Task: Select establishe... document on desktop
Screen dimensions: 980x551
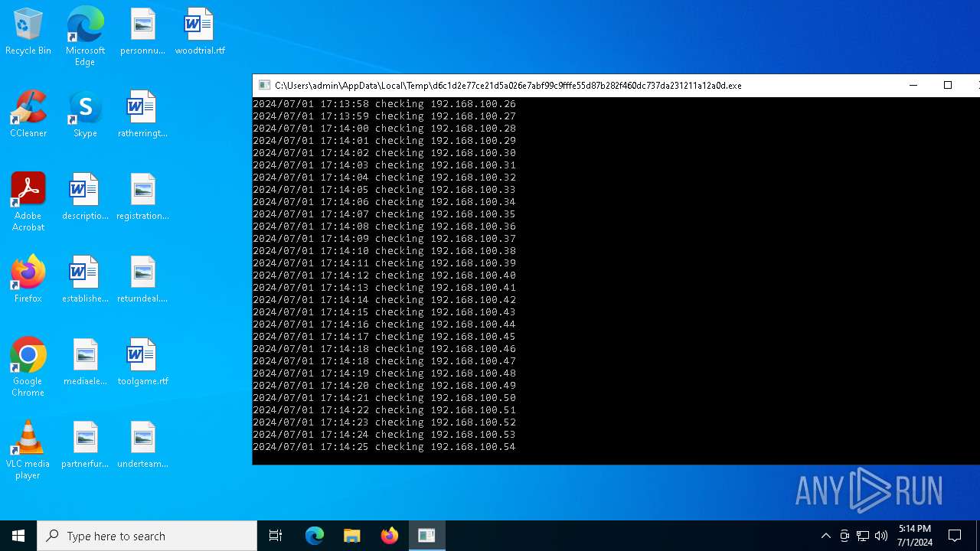Action: [x=85, y=280]
